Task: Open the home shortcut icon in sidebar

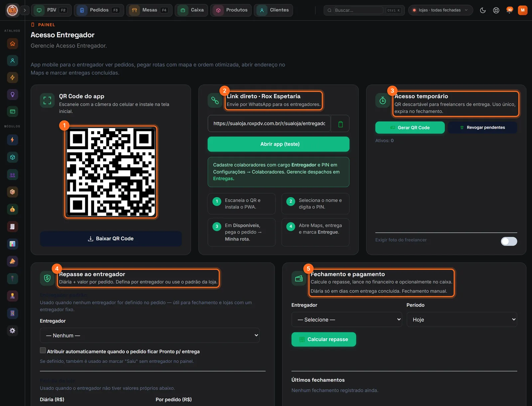Action: pos(12,44)
